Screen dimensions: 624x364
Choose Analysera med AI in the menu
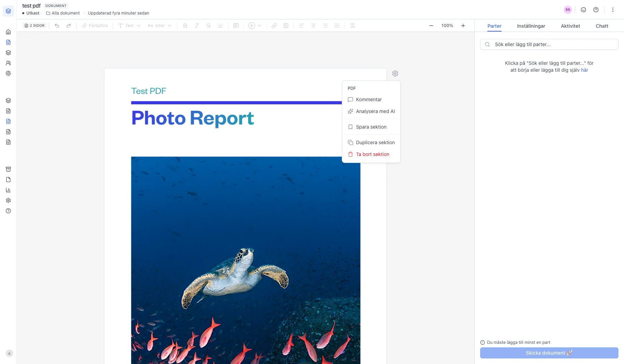[371, 111]
